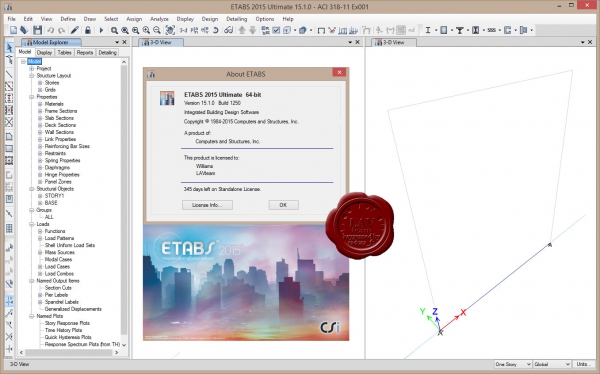
Task: Click the Units... button in status bar
Action: click(x=583, y=364)
